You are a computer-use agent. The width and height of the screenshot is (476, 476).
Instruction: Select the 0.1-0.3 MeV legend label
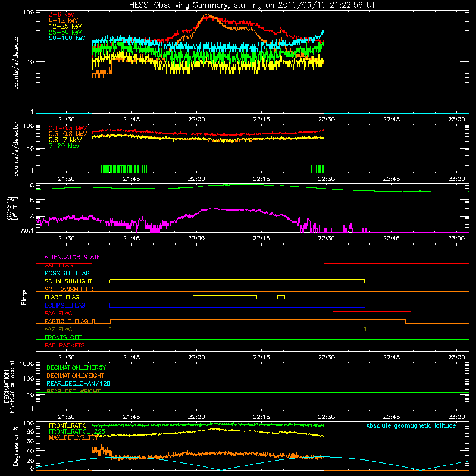pos(68,128)
